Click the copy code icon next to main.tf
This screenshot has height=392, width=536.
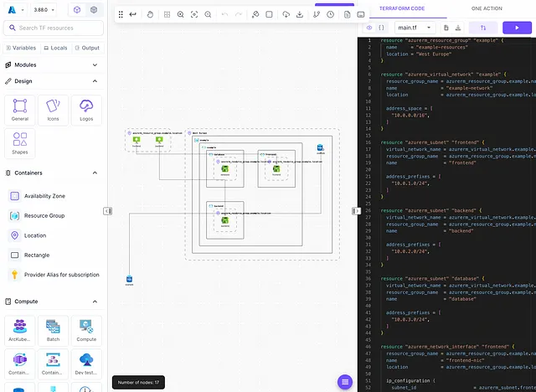[446, 28]
